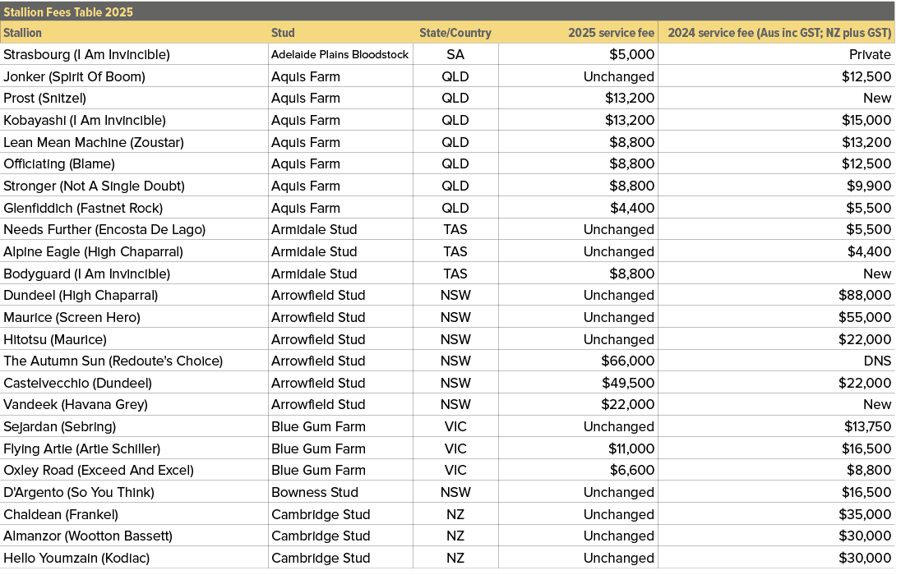Click the State/Country column header
Screen dimensions: 924x575
455,33
